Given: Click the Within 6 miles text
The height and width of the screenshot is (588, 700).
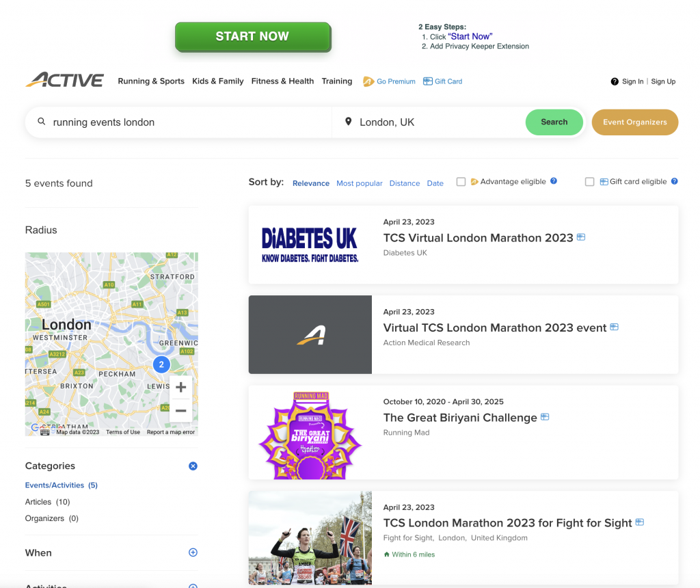Looking at the screenshot, I should coord(413,554).
